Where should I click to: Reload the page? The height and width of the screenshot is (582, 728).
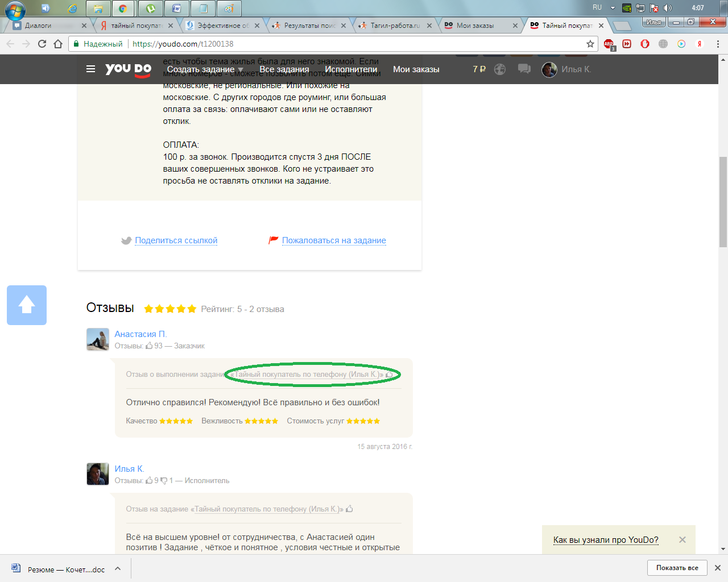click(x=42, y=44)
